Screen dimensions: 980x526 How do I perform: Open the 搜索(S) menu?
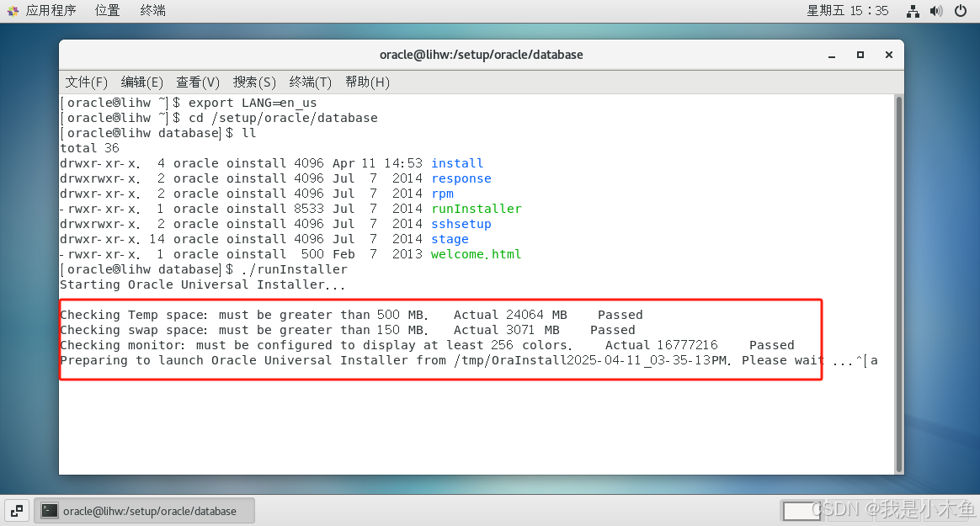[254, 82]
